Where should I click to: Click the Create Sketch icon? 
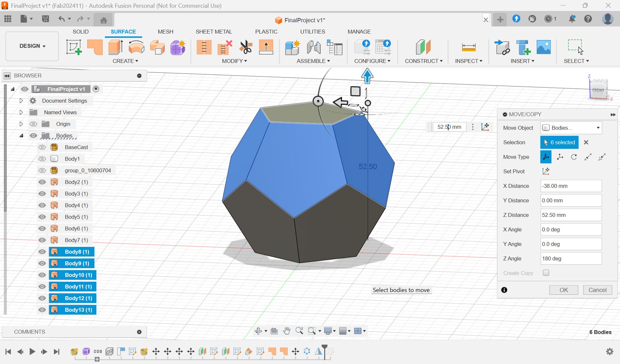click(74, 47)
